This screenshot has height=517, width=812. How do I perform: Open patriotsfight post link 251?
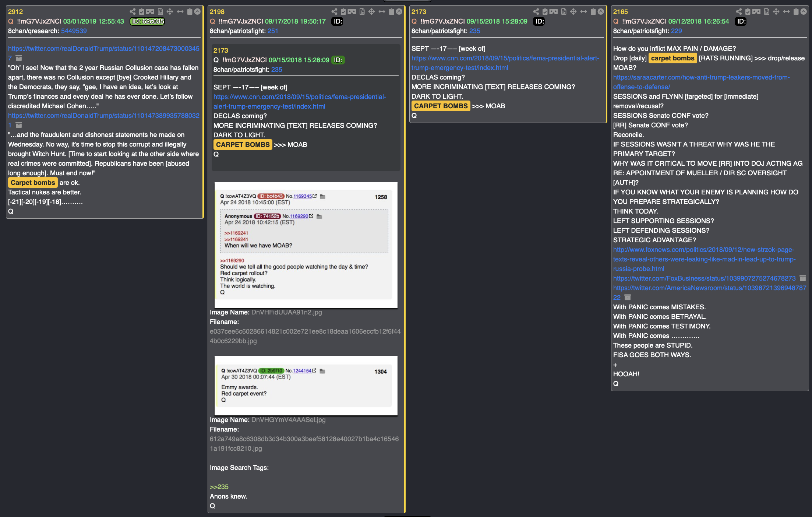[x=273, y=31]
